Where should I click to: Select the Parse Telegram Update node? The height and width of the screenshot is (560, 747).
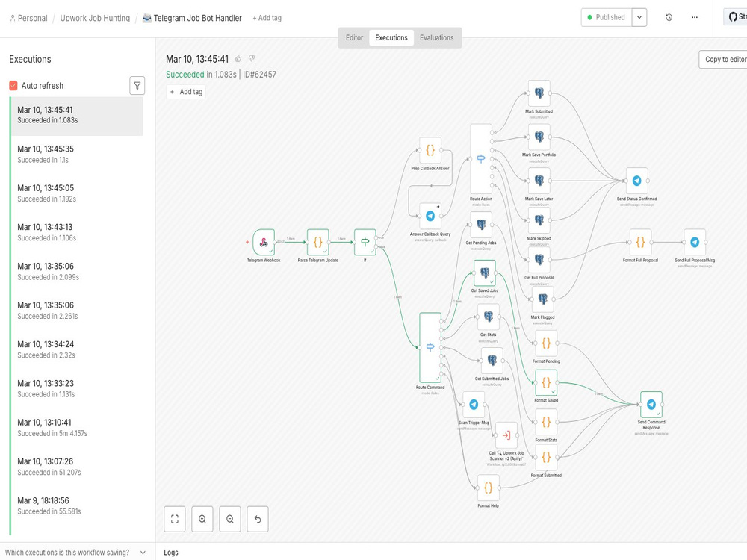(x=317, y=243)
